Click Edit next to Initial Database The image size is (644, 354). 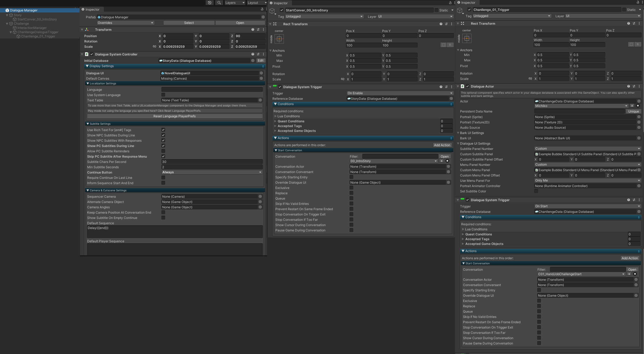click(x=261, y=61)
